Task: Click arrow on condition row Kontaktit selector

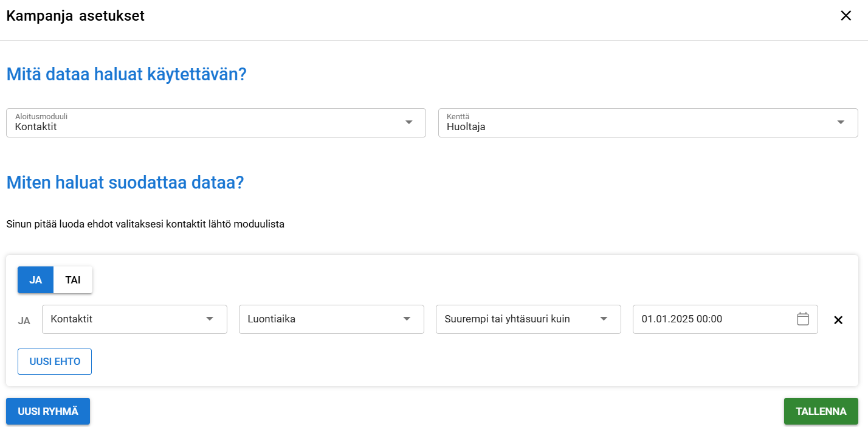Action: click(210, 319)
